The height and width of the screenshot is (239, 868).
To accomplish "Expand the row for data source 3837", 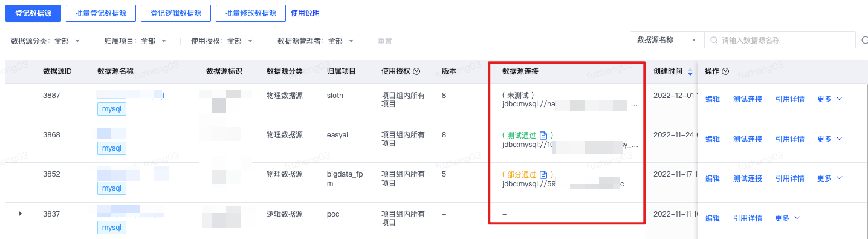I will point(21,214).
